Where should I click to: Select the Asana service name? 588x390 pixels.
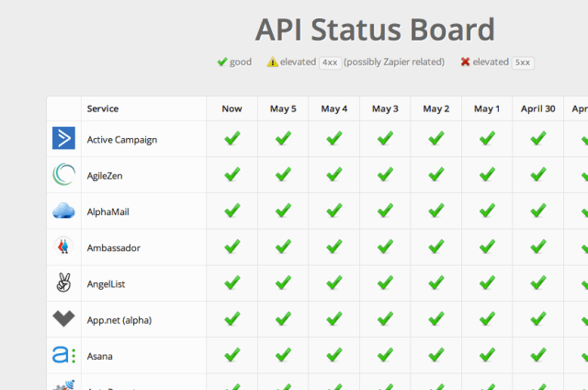(100, 356)
